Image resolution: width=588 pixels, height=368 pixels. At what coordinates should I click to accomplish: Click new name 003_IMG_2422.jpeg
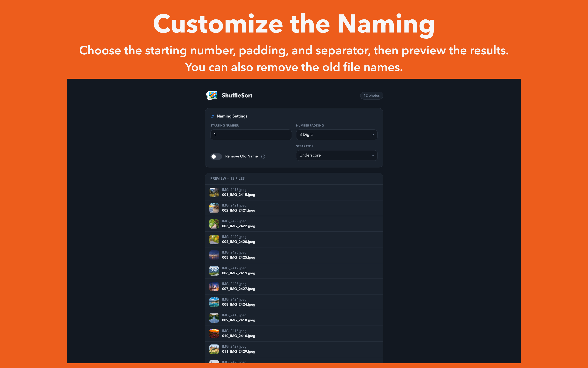pos(238,226)
